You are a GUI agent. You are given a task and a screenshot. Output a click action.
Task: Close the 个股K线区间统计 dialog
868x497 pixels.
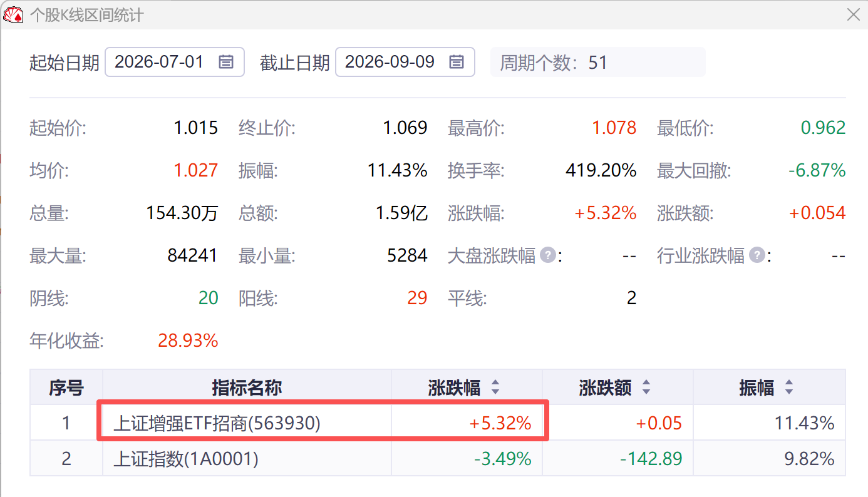tap(854, 15)
